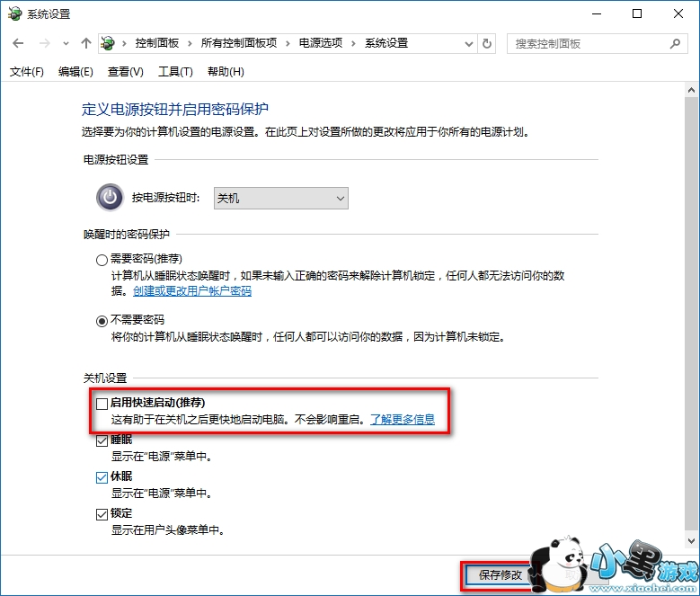The width and height of the screenshot is (700, 596).
Task: Click the forward navigation arrow
Action: (x=44, y=43)
